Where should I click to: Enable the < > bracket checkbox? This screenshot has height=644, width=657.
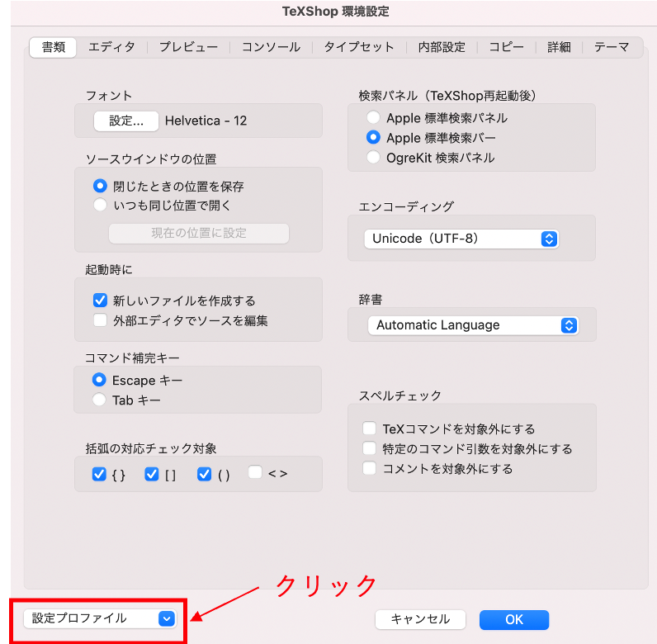pos(255,472)
